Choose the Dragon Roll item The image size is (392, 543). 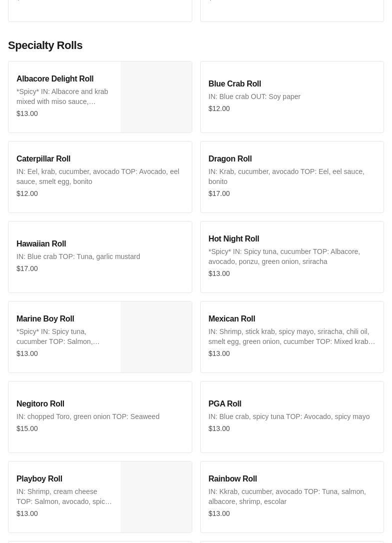[x=292, y=177]
